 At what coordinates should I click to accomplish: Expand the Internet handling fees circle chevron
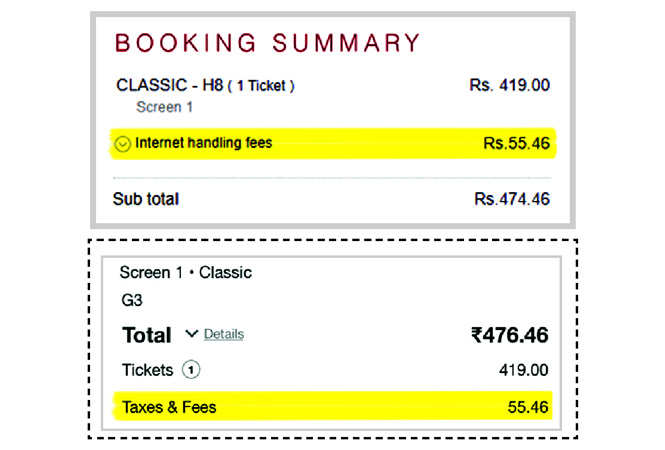tap(122, 144)
